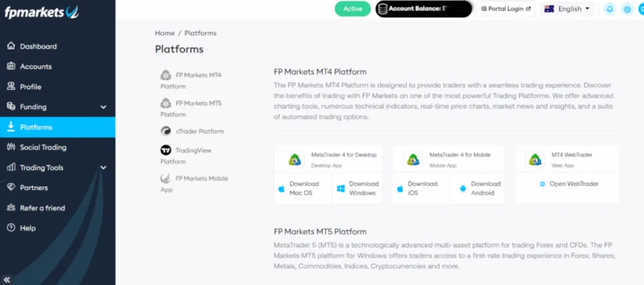The width and height of the screenshot is (644, 285).
Task: Click the IB Portal Login button
Action: click(506, 9)
